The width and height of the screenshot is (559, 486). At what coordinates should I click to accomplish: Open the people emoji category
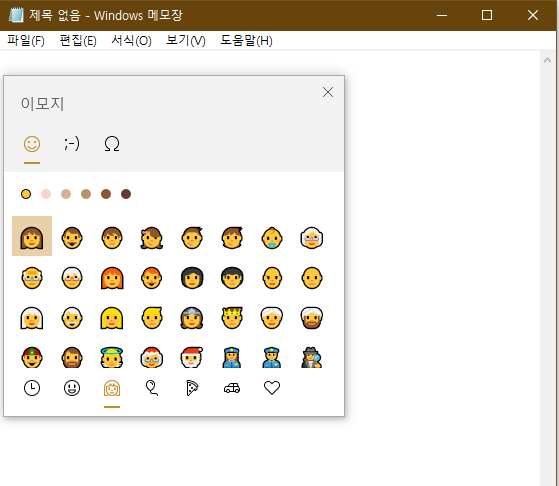pos(112,389)
